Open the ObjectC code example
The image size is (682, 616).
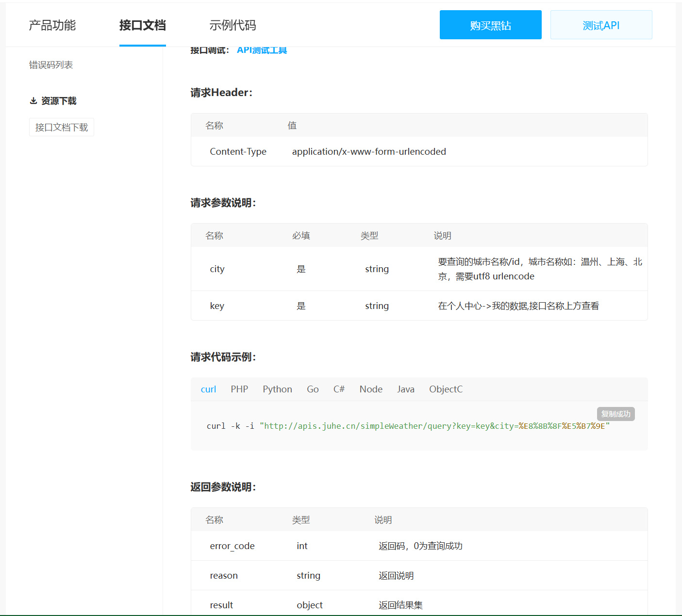coord(445,389)
